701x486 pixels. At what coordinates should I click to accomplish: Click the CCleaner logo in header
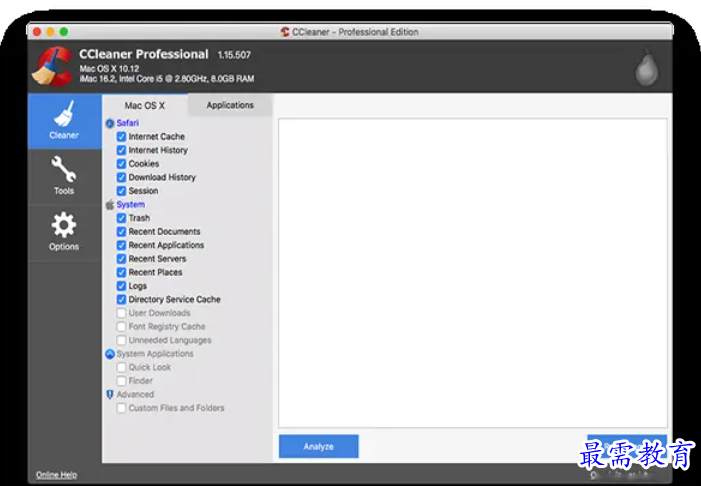click(x=52, y=67)
